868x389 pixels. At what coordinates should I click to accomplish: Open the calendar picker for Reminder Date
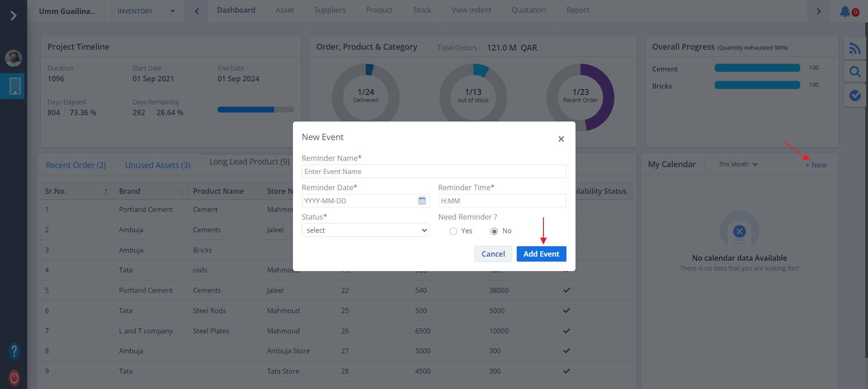pos(422,201)
